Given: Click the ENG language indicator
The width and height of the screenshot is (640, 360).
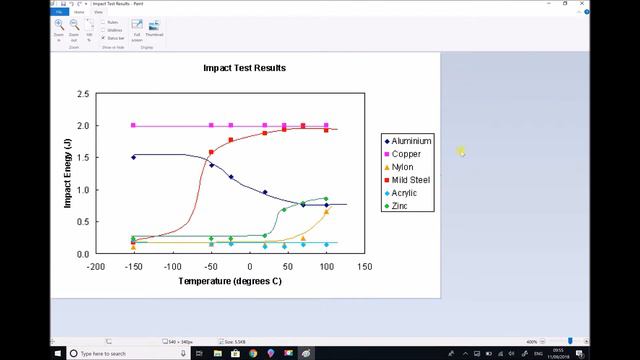Looking at the screenshot, I should coord(538,353).
